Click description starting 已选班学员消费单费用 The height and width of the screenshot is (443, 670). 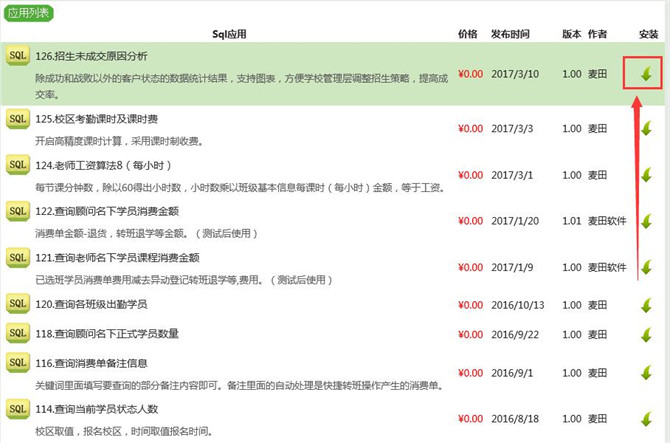coord(184,280)
